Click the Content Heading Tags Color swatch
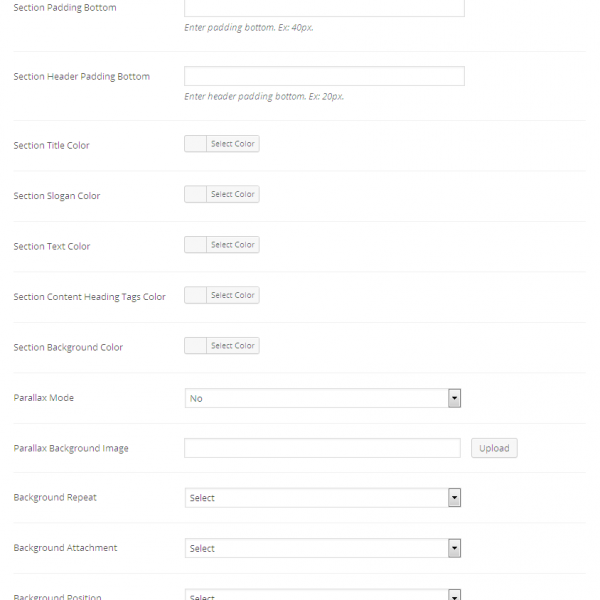Screen dimensions: 600x600 (x=196, y=295)
